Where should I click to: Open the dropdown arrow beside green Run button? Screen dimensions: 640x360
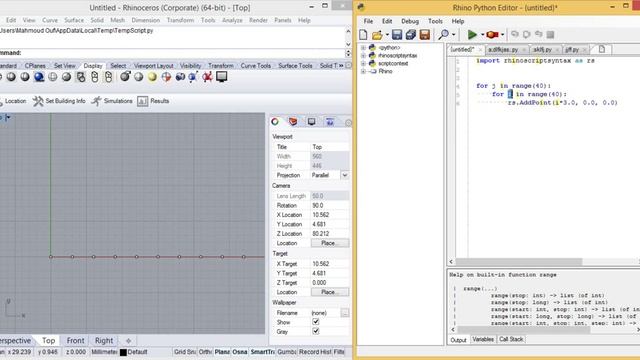[482, 35]
